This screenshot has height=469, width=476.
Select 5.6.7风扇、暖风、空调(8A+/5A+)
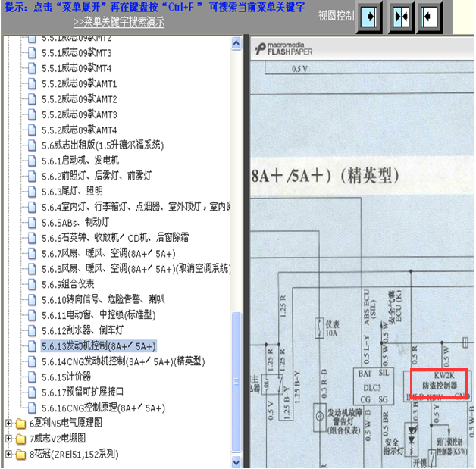pyautogui.click(x=108, y=253)
